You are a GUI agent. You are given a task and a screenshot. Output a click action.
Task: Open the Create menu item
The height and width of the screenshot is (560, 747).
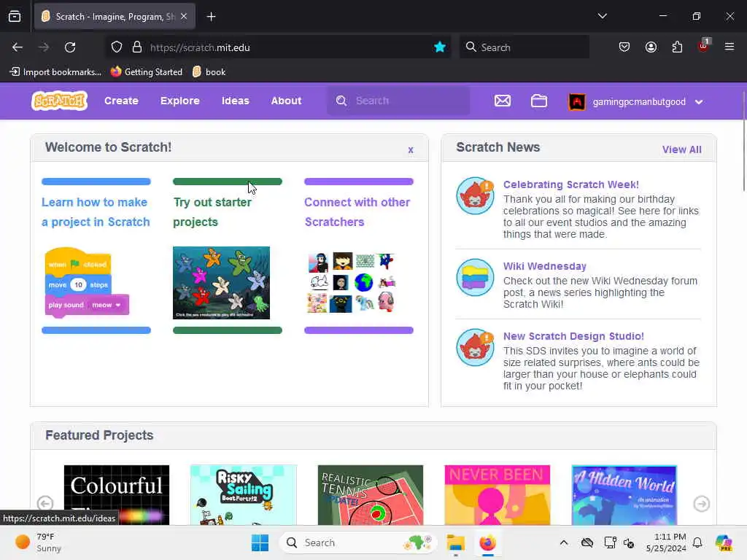click(121, 101)
